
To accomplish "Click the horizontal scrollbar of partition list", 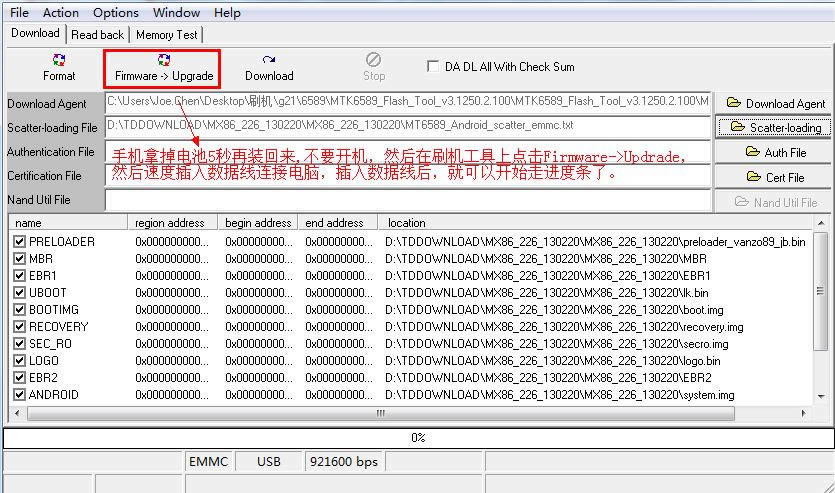I will pos(380,413).
